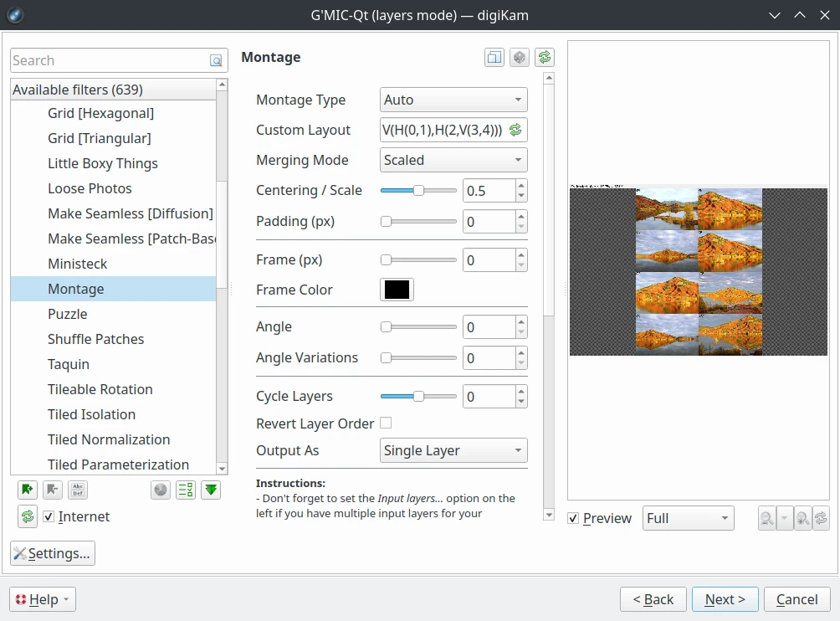Select the Puzzle filter in list
840x621 pixels.
68,314
